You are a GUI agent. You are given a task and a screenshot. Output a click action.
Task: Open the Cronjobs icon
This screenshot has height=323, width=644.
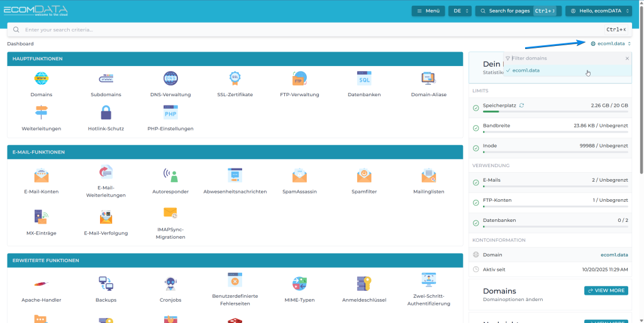170,284
